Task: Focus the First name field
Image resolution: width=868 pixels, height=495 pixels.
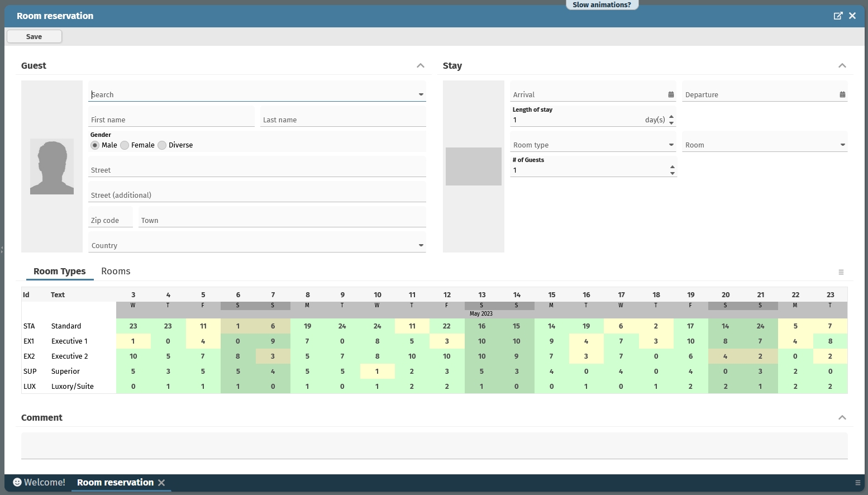Action: [x=171, y=116]
